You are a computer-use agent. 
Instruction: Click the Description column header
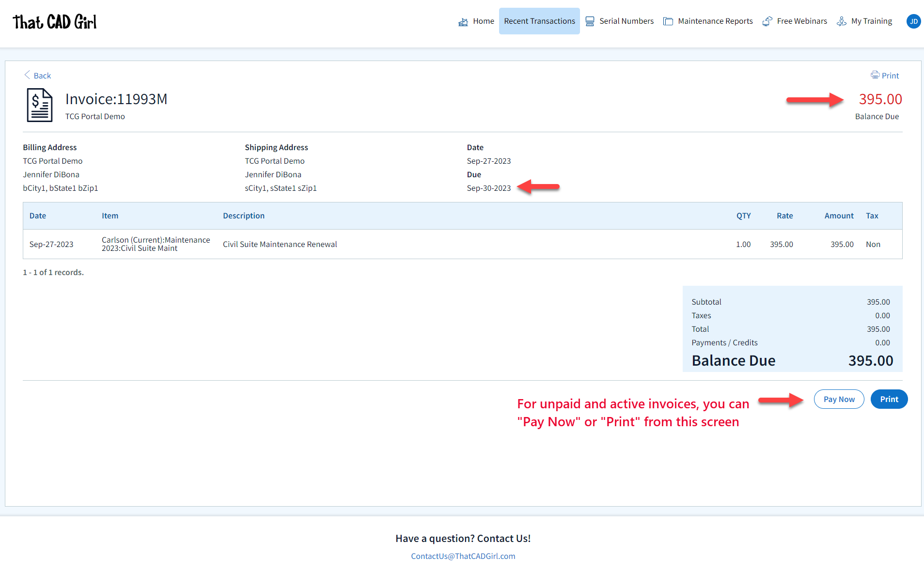[244, 216]
